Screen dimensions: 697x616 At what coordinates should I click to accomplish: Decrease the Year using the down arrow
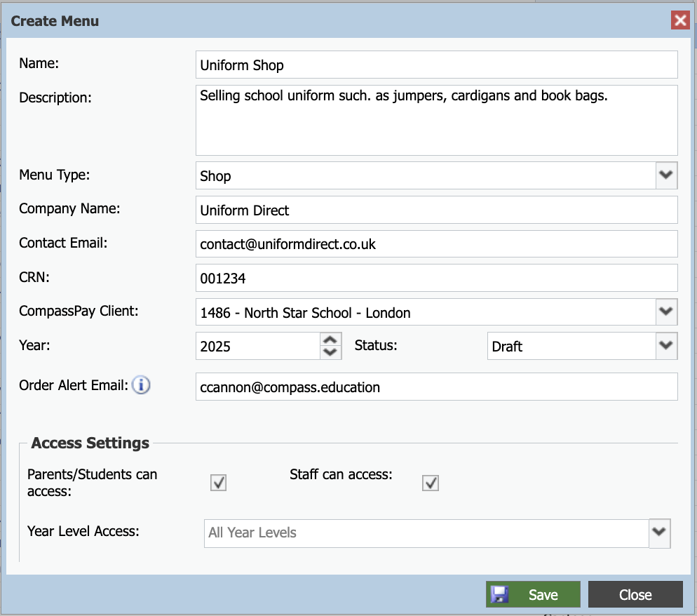tap(330, 352)
